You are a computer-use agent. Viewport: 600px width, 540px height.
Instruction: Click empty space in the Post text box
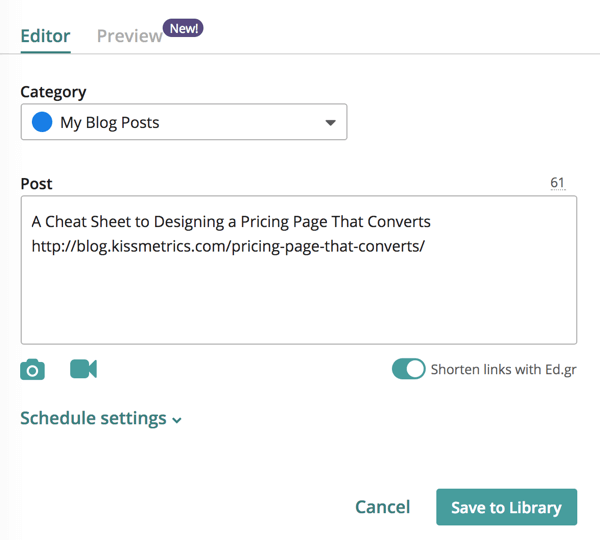[298, 300]
